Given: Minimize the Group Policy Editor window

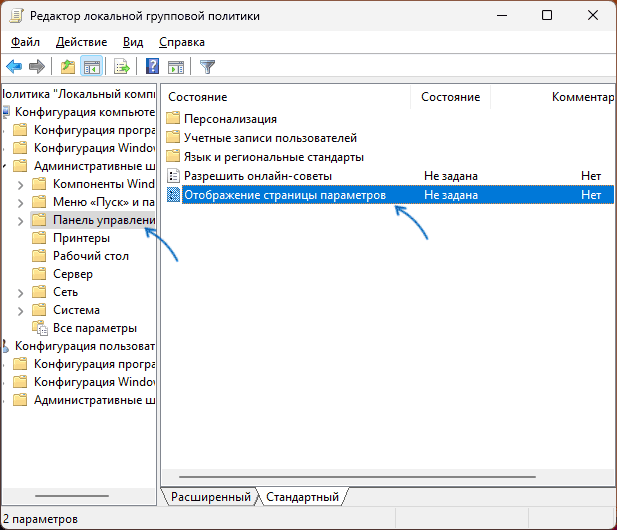Looking at the screenshot, I should (502, 16).
